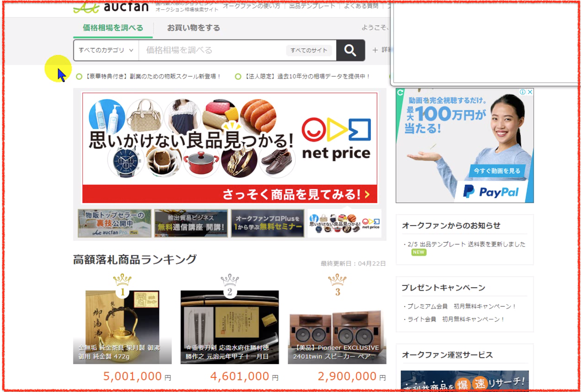This screenshot has height=392, width=581.
Task: Click the 2,900,000 円 price
Action: pos(352,376)
